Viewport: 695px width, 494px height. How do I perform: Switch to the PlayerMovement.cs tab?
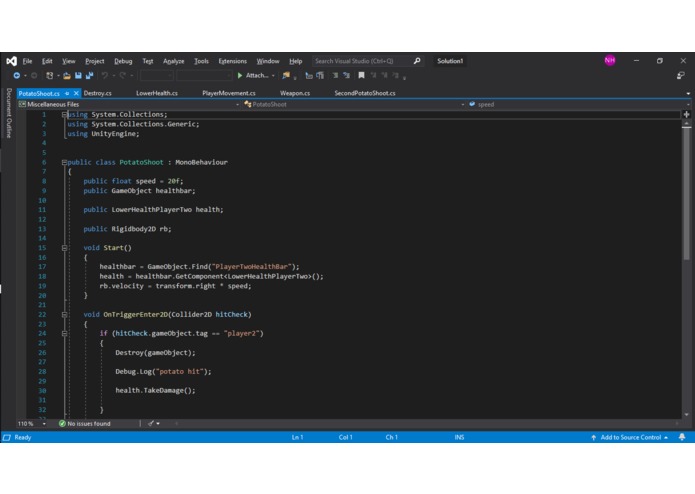pos(229,93)
